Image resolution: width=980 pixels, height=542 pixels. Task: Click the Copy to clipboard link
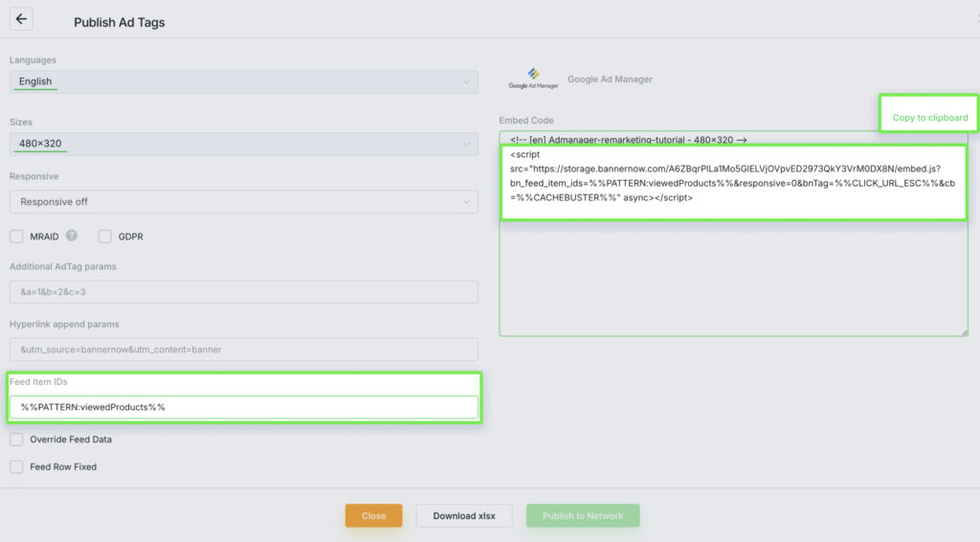[x=929, y=118]
